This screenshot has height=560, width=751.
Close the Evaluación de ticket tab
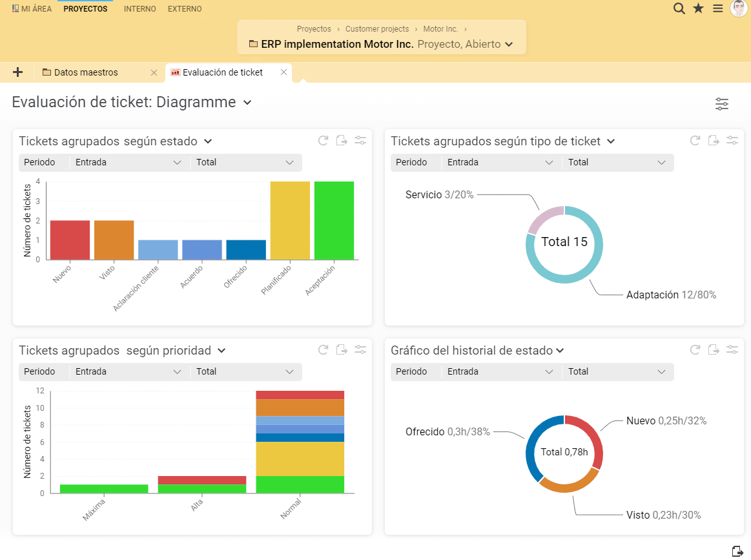283,72
